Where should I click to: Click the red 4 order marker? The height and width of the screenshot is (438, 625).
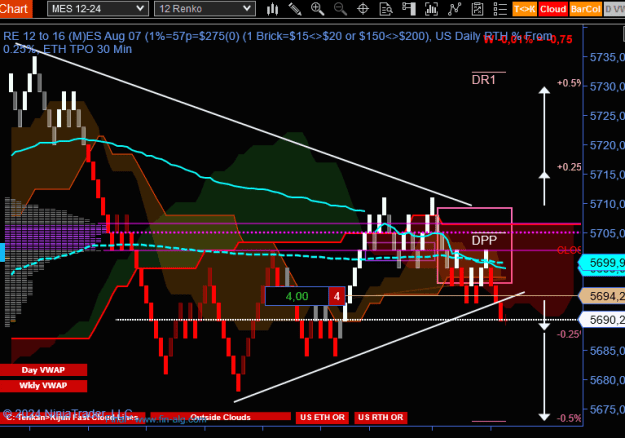click(337, 296)
